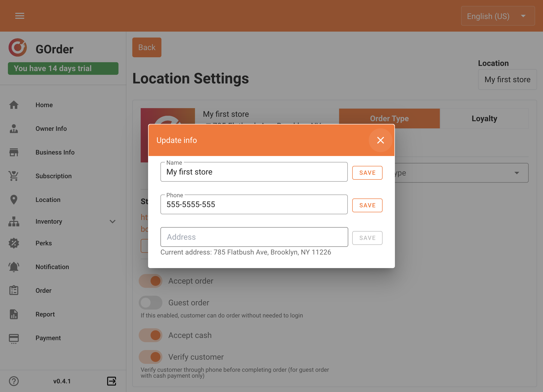The height and width of the screenshot is (392, 543).
Task: Click into the Phone input field
Action: click(254, 204)
